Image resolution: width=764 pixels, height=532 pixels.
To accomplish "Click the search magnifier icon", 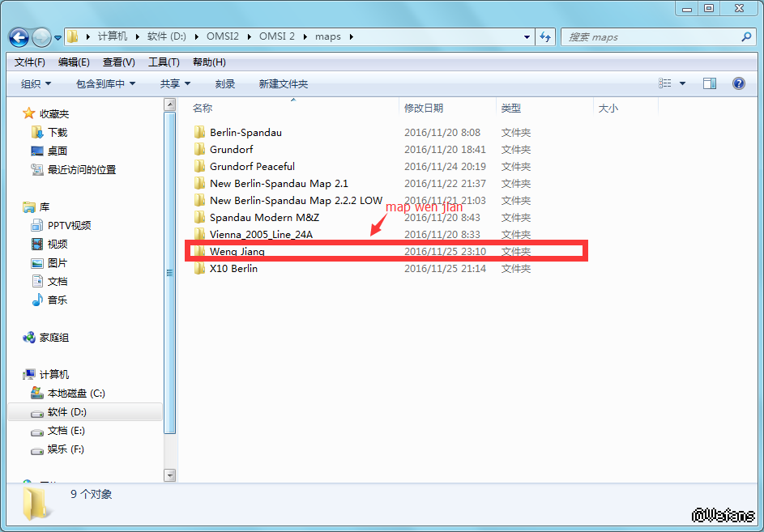I will point(746,36).
